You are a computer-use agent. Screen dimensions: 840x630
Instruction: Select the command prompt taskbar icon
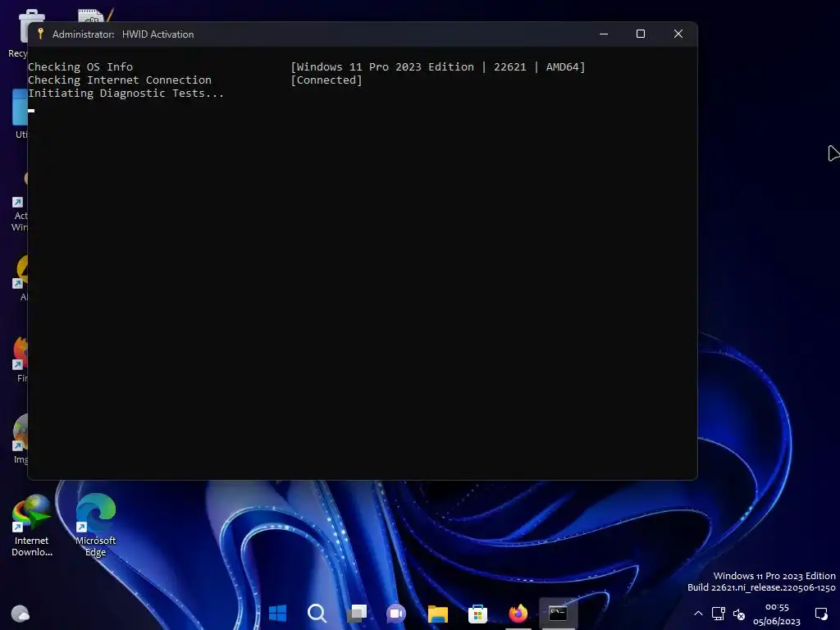coord(558,613)
